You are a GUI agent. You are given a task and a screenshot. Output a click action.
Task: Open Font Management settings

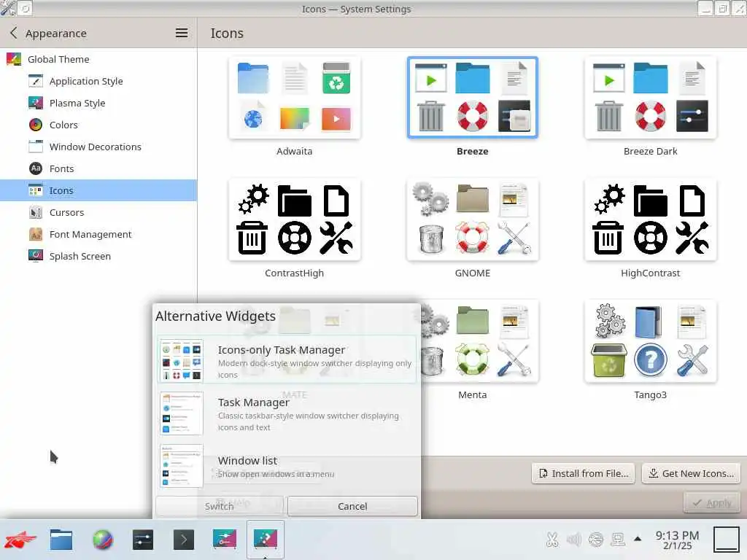[x=98, y=234]
